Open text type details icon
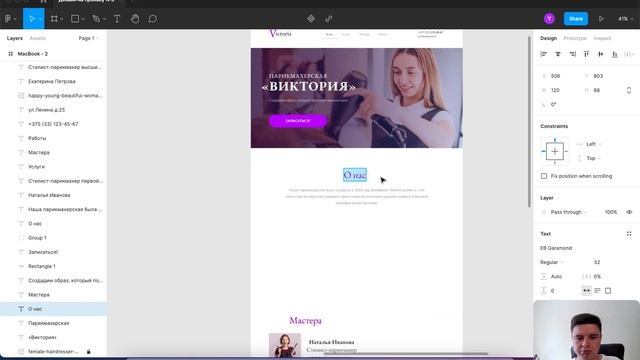 point(629,234)
